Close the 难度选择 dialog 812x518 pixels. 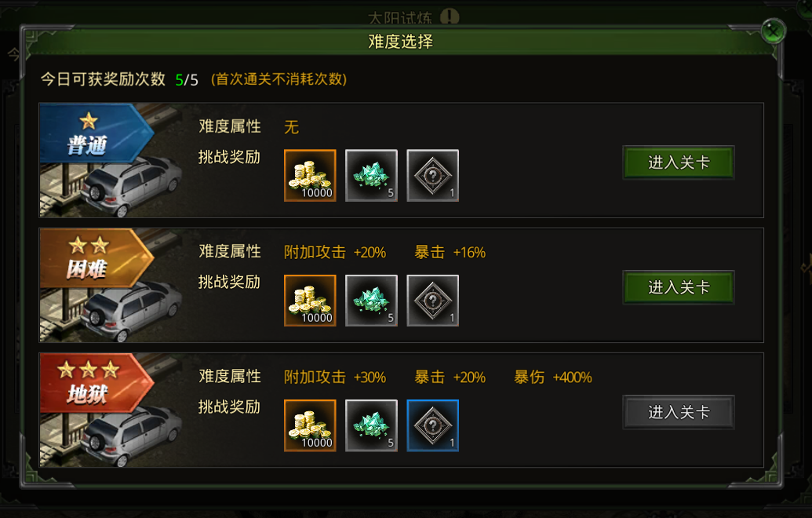click(x=773, y=31)
